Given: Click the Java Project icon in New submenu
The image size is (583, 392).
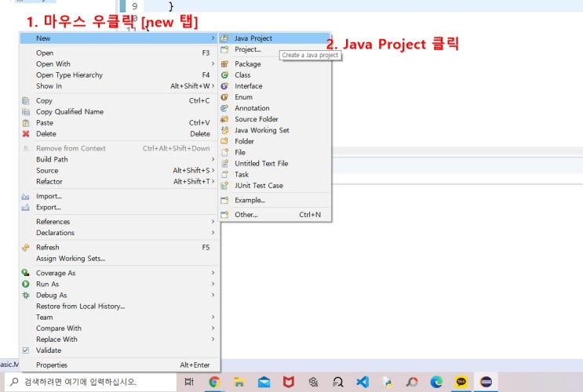Looking at the screenshot, I should coord(224,38).
